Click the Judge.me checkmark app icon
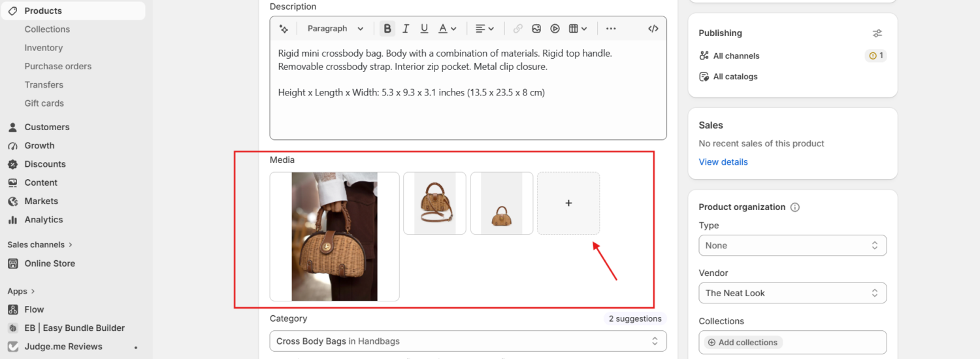The width and height of the screenshot is (980, 359). coord(12,347)
